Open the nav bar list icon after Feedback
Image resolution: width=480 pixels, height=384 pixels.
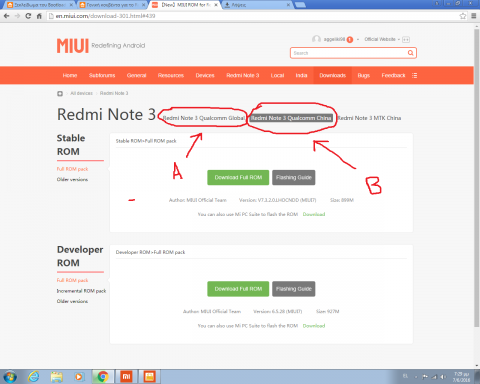point(414,75)
